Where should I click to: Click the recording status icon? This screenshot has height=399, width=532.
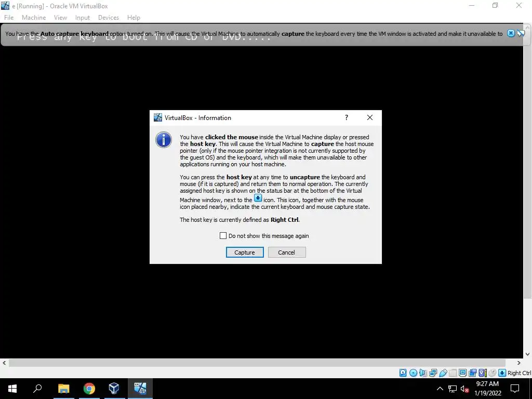coord(472,373)
